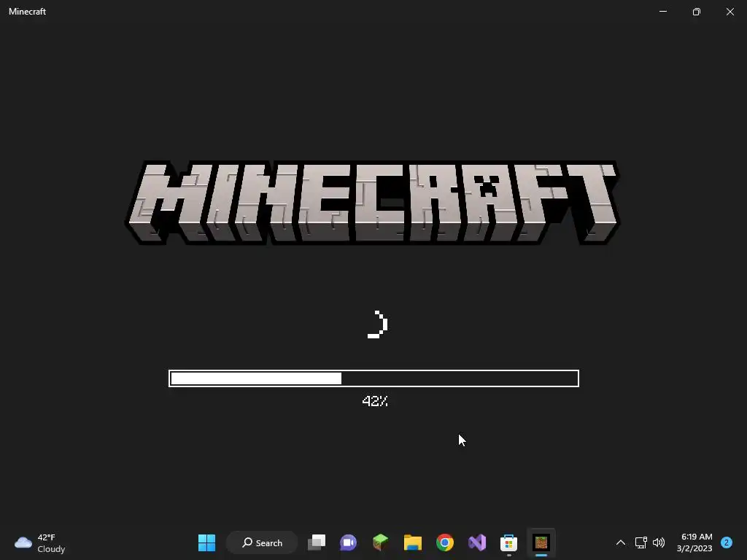
Task: Minimize the Minecraft window
Action: click(x=663, y=12)
